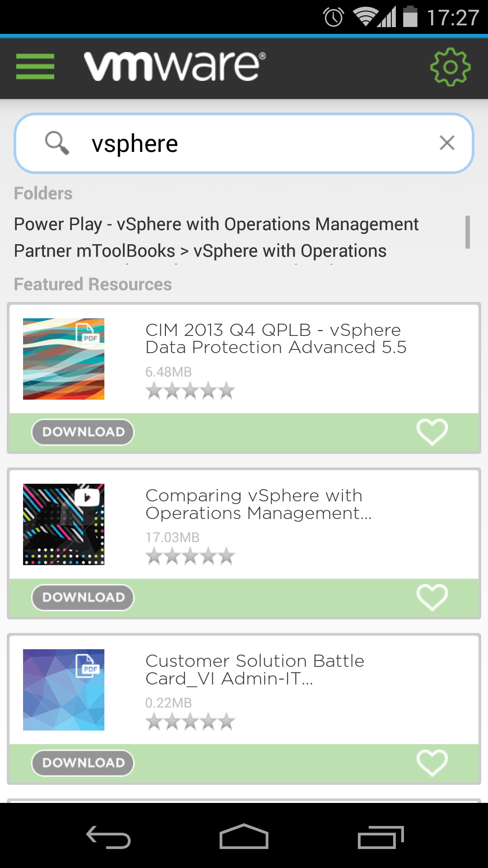Favorite the Comparing vSphere video
Screen dimensions: 488x868
tap(432, 597)
